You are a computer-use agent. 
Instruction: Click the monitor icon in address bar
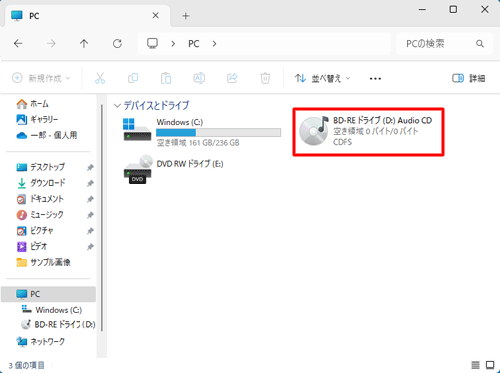click(x=152, y=43)
